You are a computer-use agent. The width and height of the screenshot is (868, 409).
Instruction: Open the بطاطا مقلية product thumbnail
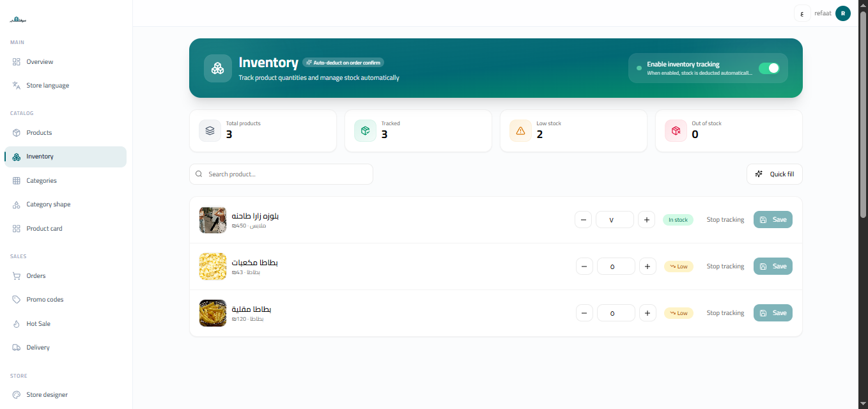point(213,313)
